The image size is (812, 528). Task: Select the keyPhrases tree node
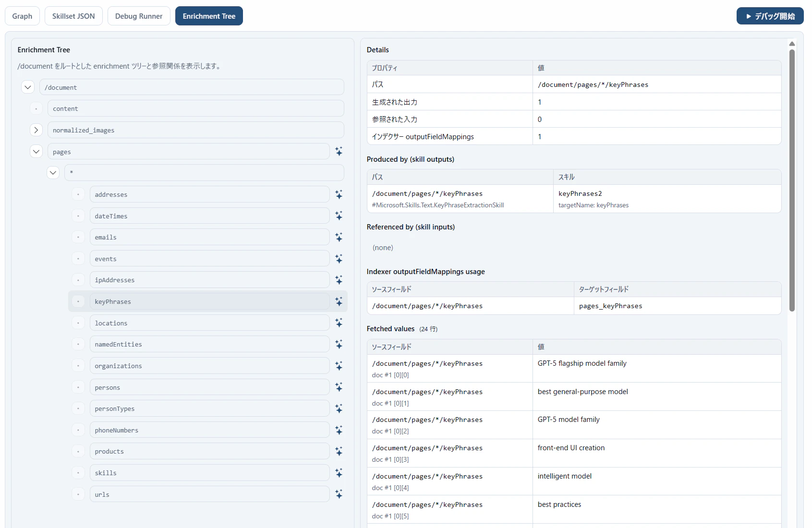click(209, 301)
